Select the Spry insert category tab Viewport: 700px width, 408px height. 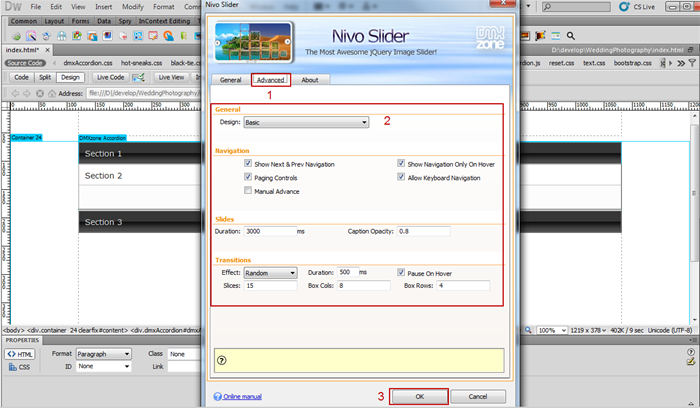pos(125,21)
